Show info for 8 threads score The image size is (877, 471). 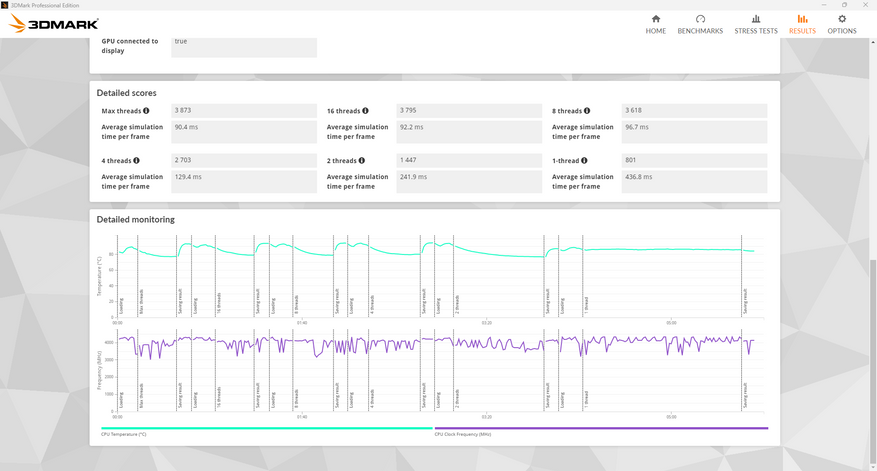coord(587,111)
